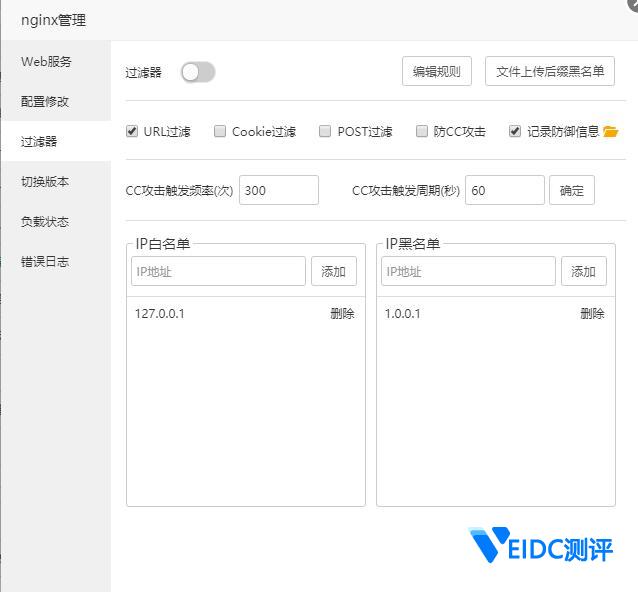This screenshot has width=638, height=592.
Task: Click the blacklist IP地址 input field
Action: (468, 271)
